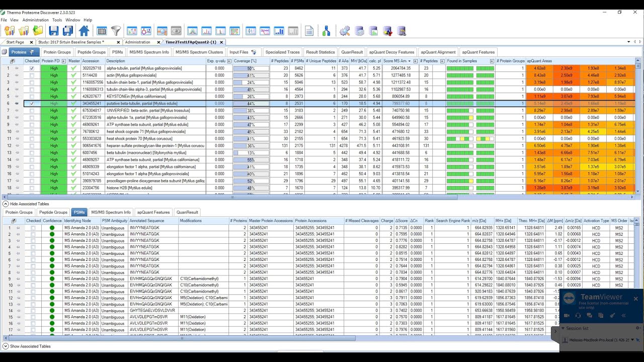Open the File menu
The height and width of the screenshot is (362, 644).
point(4,20)
